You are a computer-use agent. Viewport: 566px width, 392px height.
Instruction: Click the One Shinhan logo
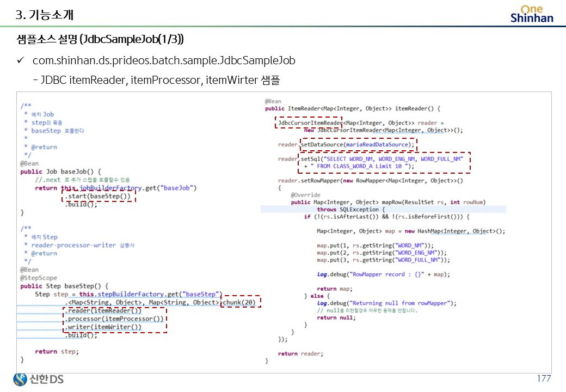pyautogui.click(x=532, y=14)
